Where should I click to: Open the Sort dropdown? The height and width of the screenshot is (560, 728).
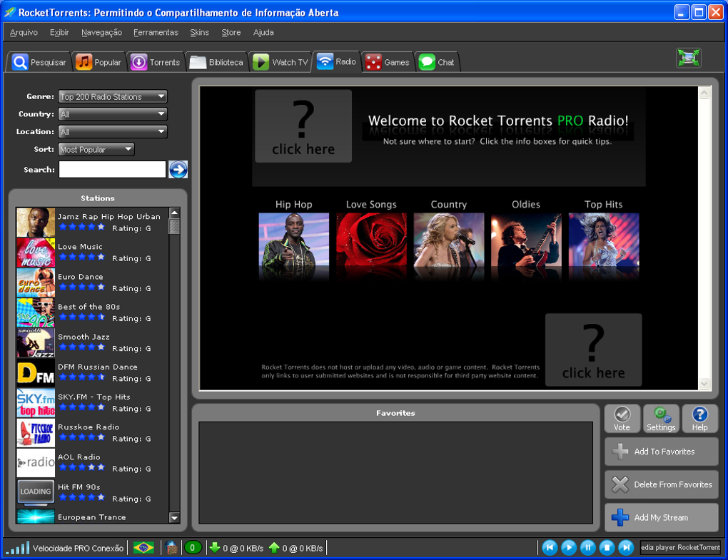pos(96,149)
